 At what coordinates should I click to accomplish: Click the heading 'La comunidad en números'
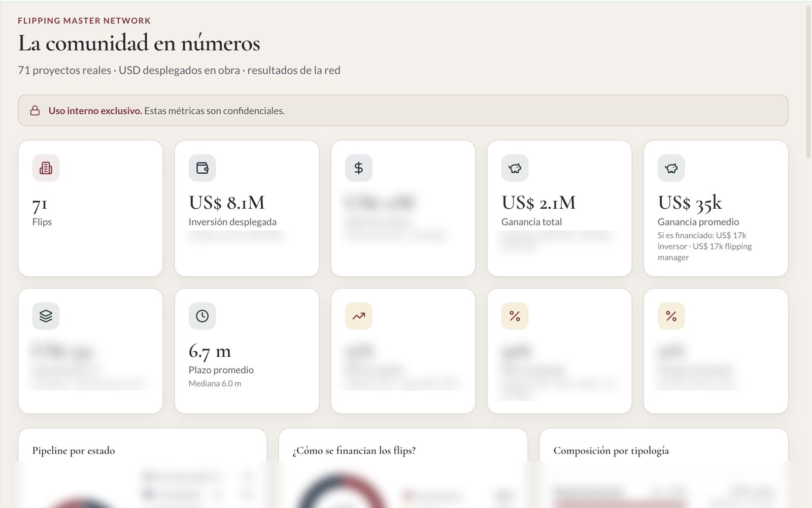click(139, 43)
